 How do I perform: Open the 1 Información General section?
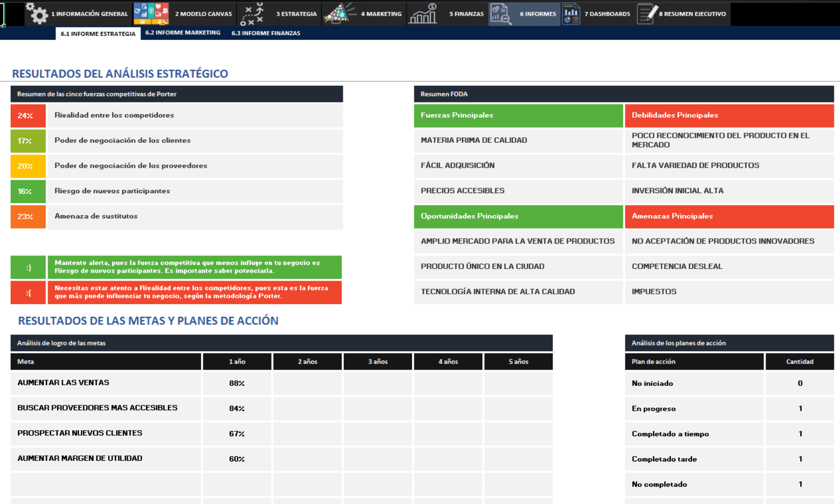[90, 14]
